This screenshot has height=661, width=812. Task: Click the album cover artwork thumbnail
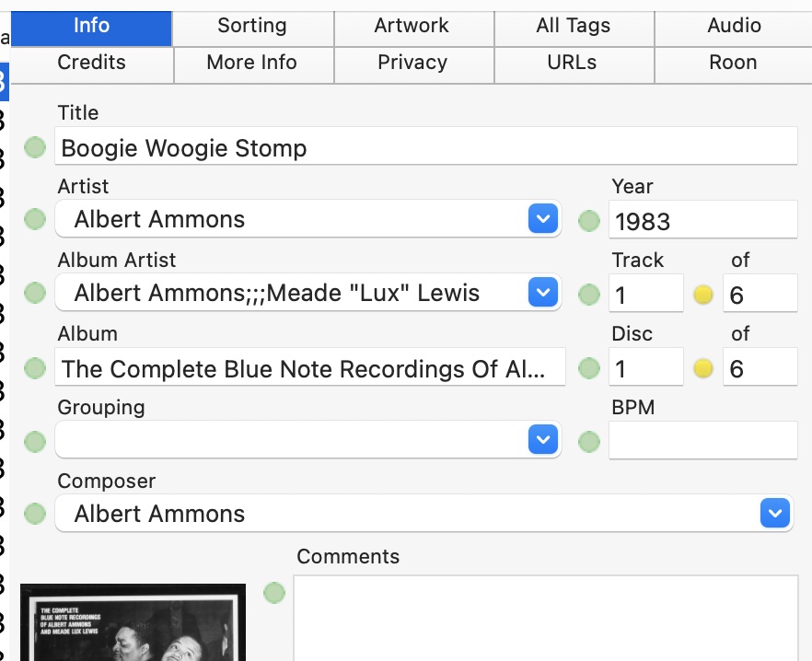[x=133, y=622]
